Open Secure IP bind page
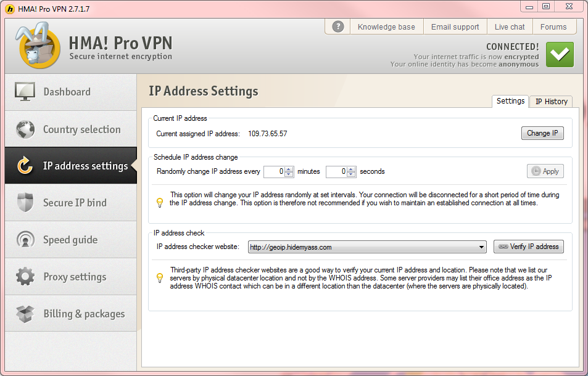This screenshot has width=588, height=376. click(x=71, y=203)
